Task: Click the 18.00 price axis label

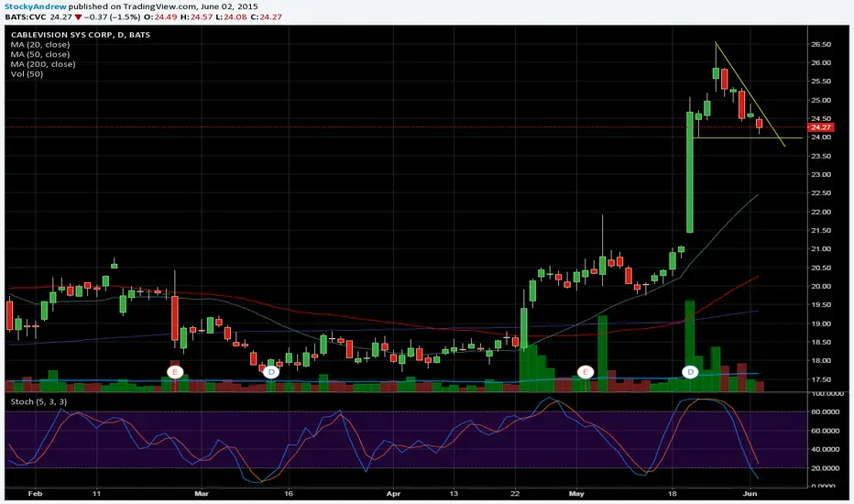Action: pos(821,361)
